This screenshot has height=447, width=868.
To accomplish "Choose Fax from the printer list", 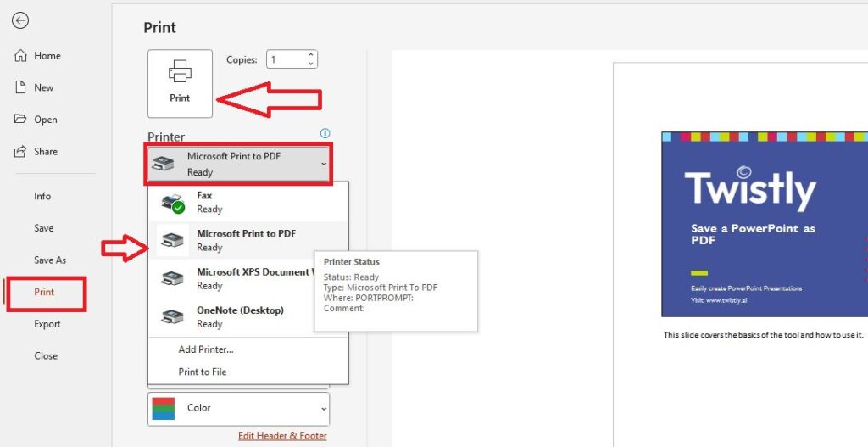I will click(248, 202).
